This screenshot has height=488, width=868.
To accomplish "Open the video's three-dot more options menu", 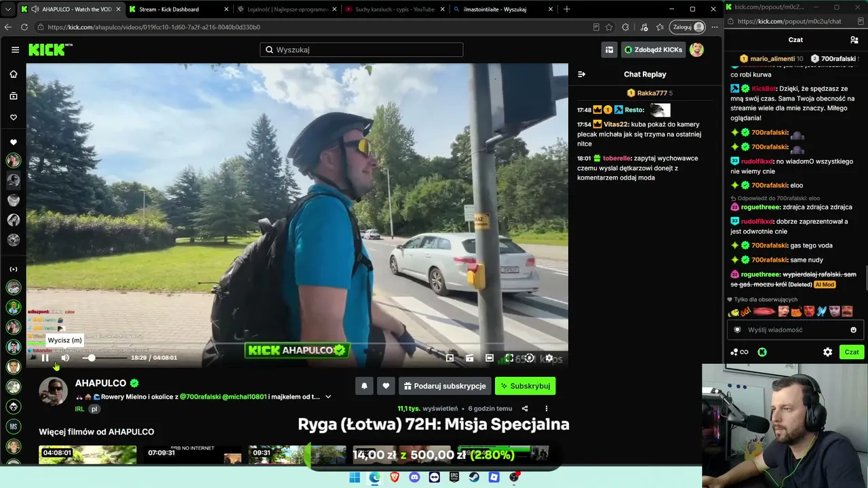I will tap(546, 409).
